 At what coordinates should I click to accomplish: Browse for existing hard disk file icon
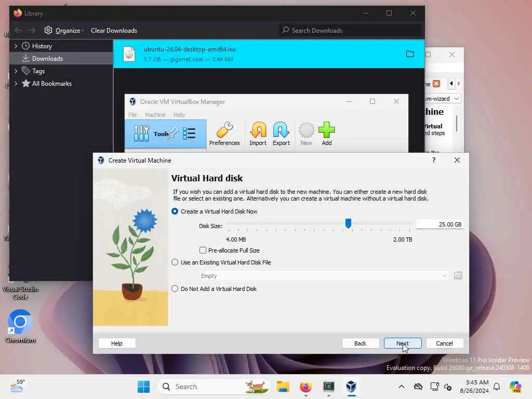click(458, 276)
